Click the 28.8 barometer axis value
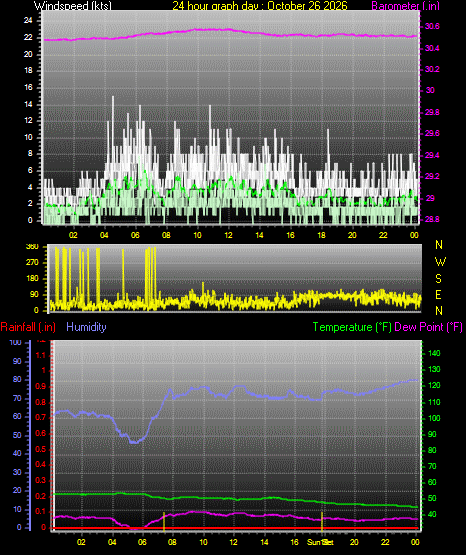Screen dimensions: 466x555 432,219
